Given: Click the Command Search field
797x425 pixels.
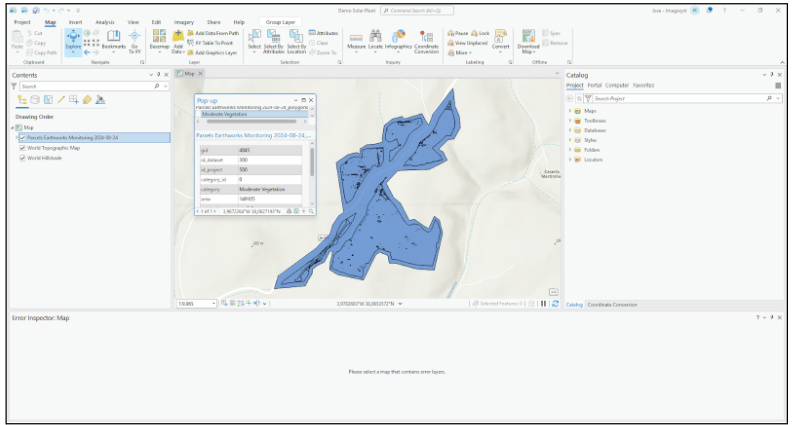Looking at the screenshot, I should pos(417,10).
